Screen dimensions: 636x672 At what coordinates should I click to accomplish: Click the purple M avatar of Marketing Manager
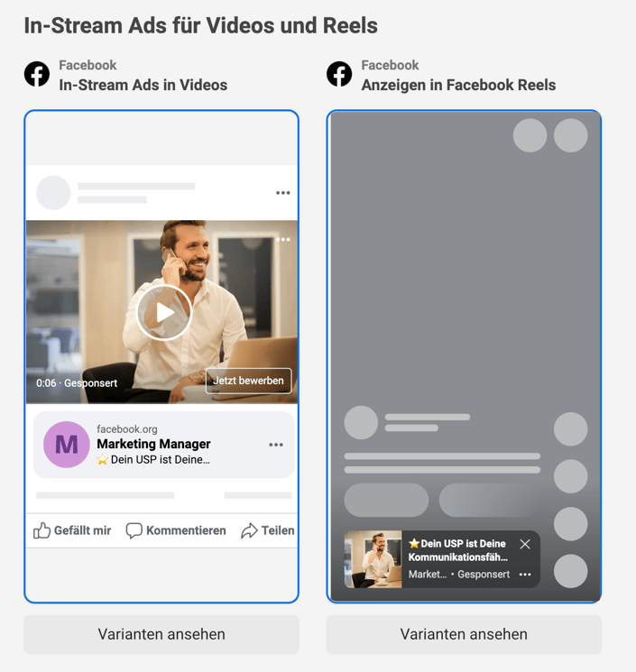[67, 445]
